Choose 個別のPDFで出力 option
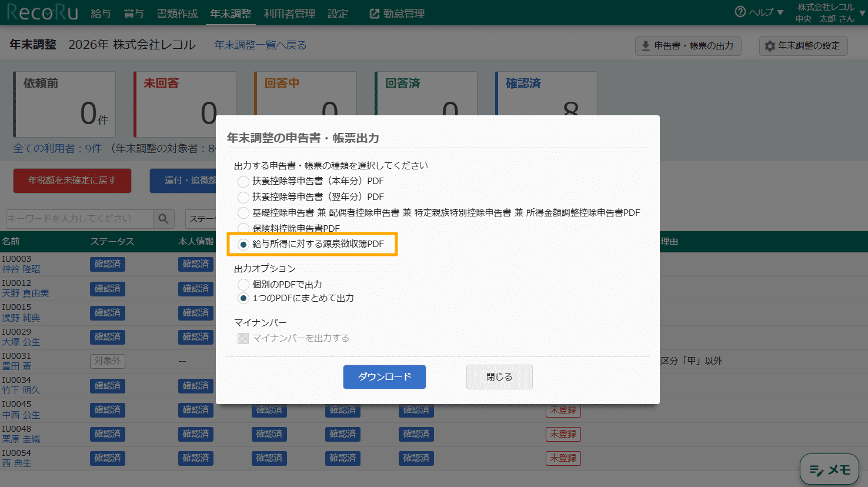This screenshot has width=868, height=487. [x=243, y=285]
